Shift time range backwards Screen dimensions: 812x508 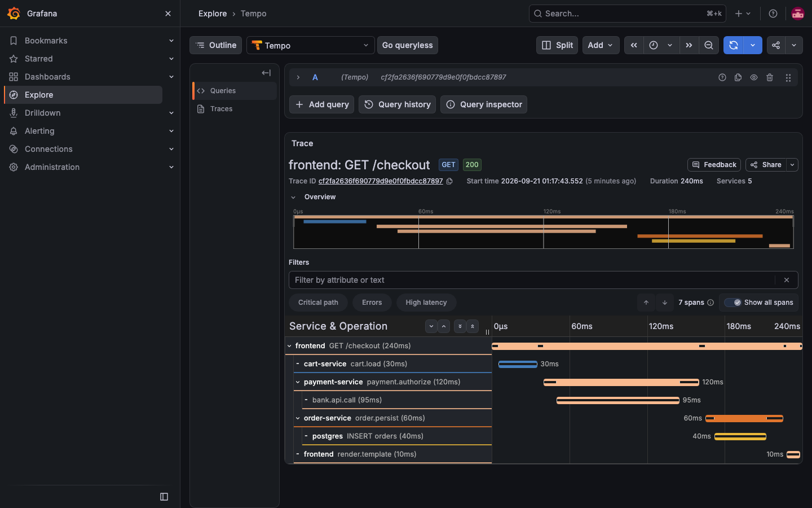[634, 45]
